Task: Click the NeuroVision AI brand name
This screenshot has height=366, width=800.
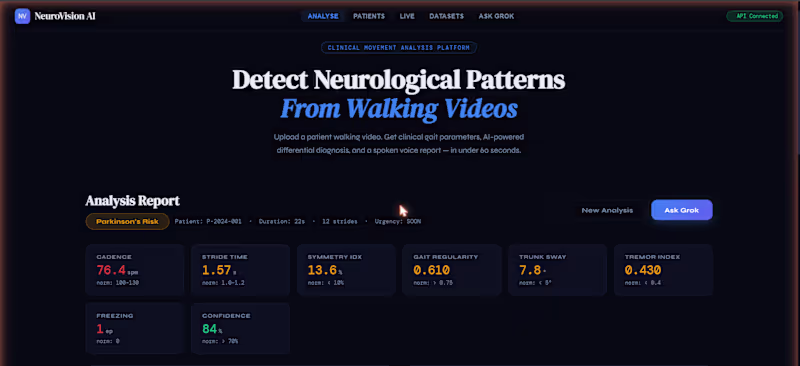Action: 65,16
